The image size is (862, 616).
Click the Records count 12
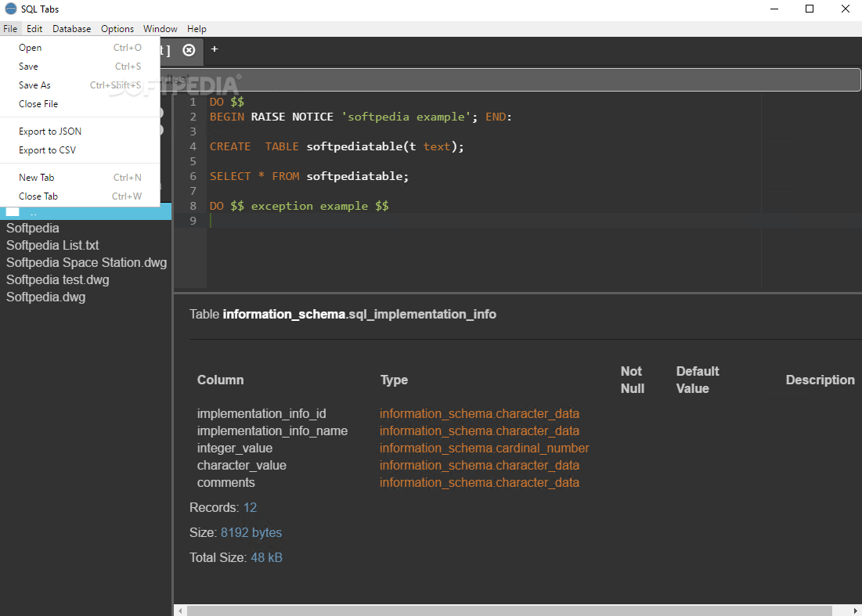click(x=250, y=508)
